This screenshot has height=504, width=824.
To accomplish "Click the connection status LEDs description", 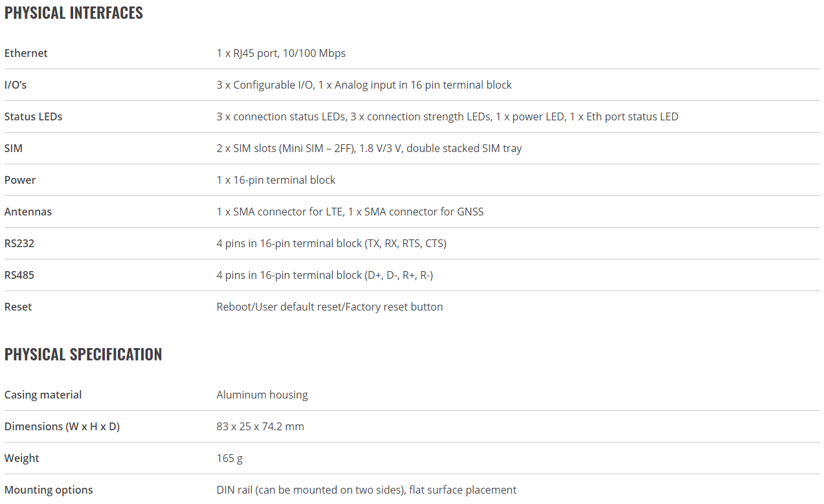I will 447,116.
